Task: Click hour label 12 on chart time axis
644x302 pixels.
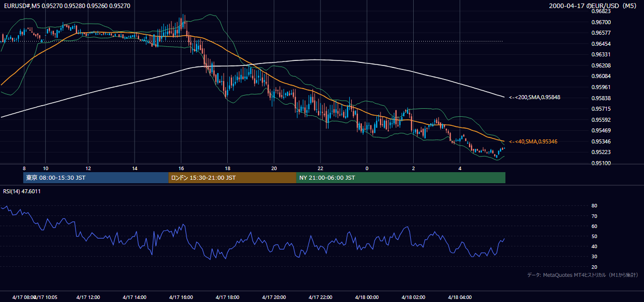Action: click(88, 168)
